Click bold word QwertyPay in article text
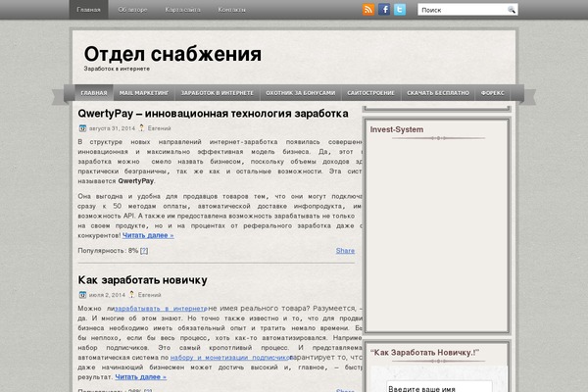This screenshot has height=392, width=588. tap(136, 180)
